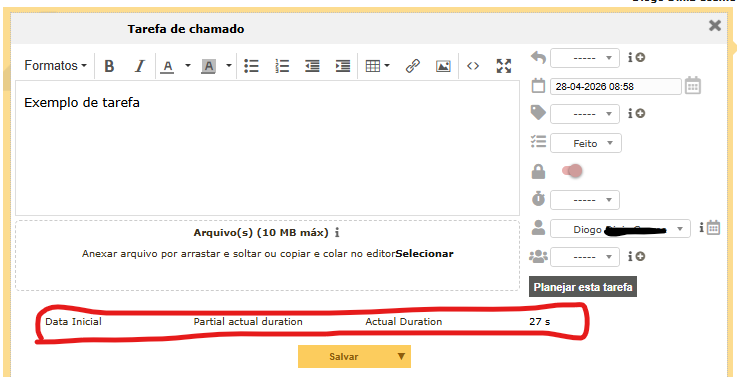Click Selecionar to attach a file
This screenshot has height=377, width=737.
tap(424, 254)
